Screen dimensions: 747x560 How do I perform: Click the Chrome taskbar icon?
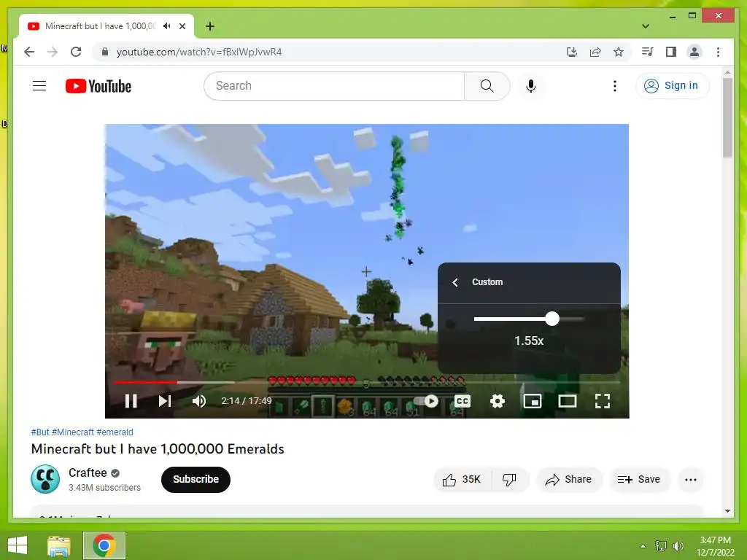[104, 545]
